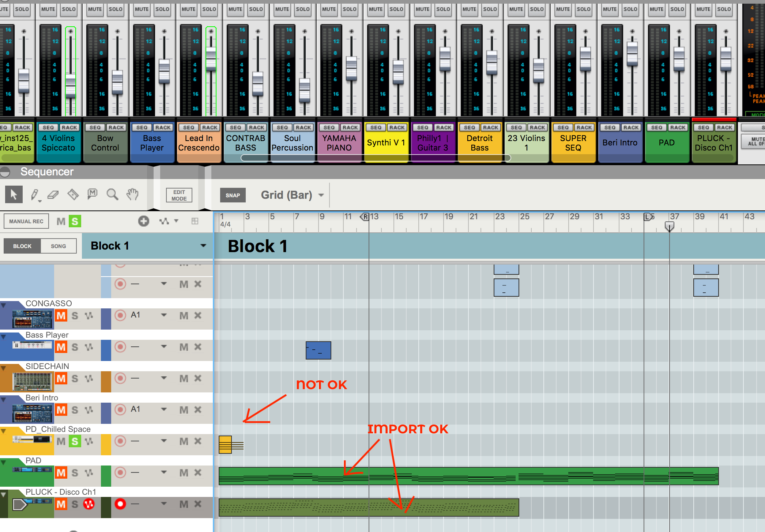Click the MANUAL REC button
Screen dimensions: 765x532
click(26, 221)
